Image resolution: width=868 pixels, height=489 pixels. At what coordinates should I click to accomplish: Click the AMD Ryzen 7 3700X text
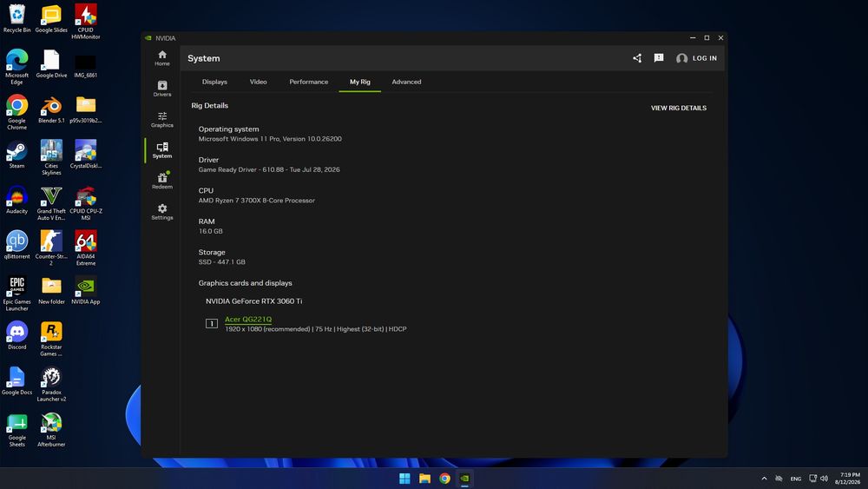point(257,201)
